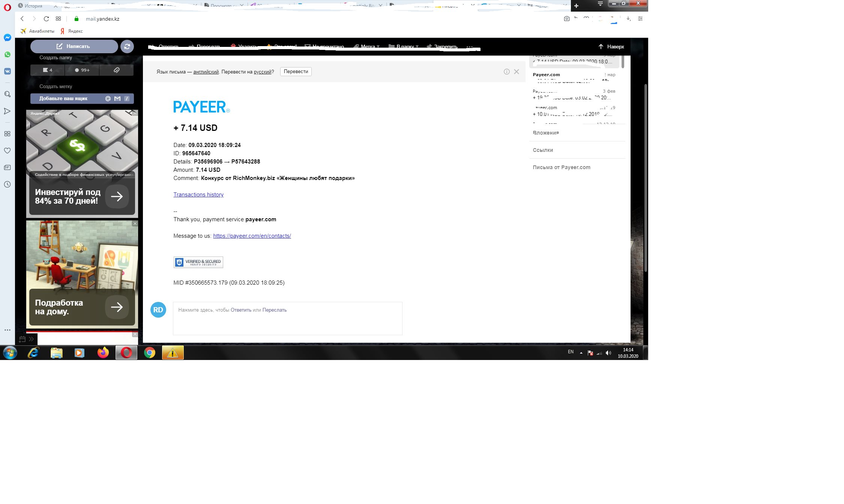Image resolution: width=844 pixels, height=504 pixels.
Task: Open sidebar setup three-dots menu
Action: click(8, 330)
